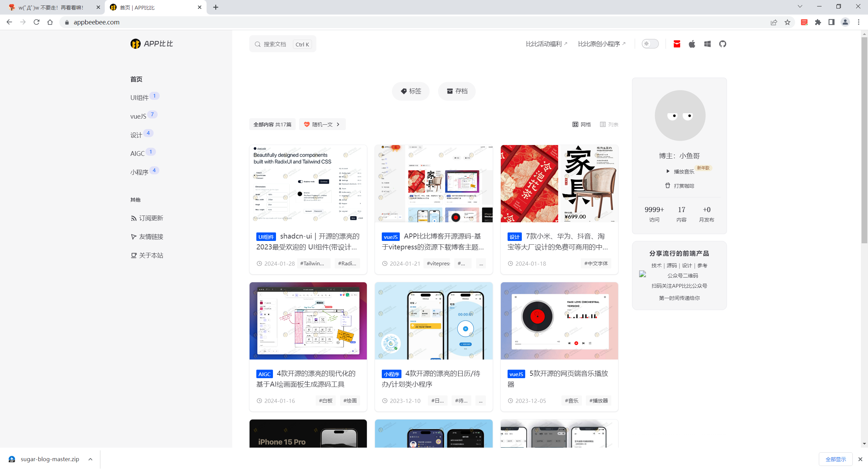Image resolution: width=868 pixels, height=471 pixels.
Task: Select 设计 category in sidebar
Action: 136,135
